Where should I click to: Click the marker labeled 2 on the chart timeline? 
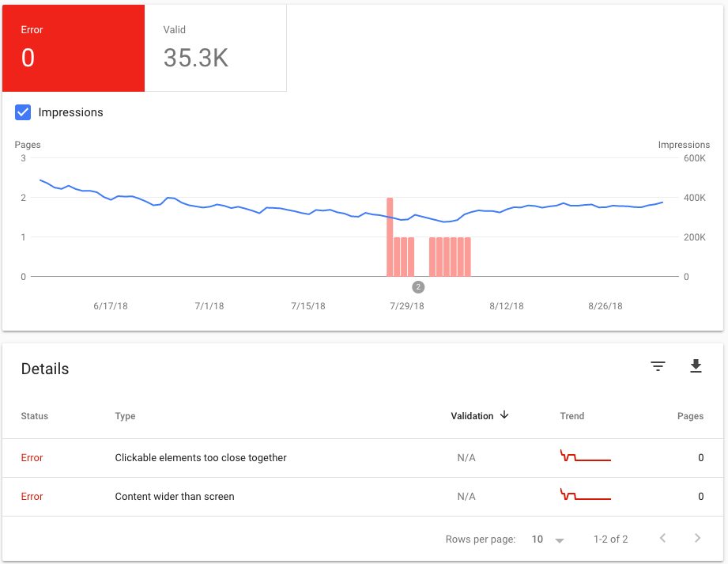click(x=418, y=286)
